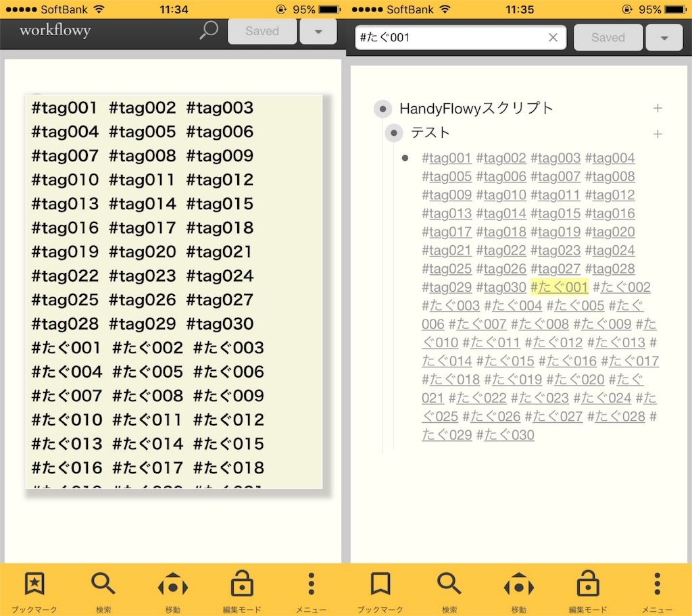Tap the #たぐ019 link in outline
This screenshot has height=616, width=692.
513,380
